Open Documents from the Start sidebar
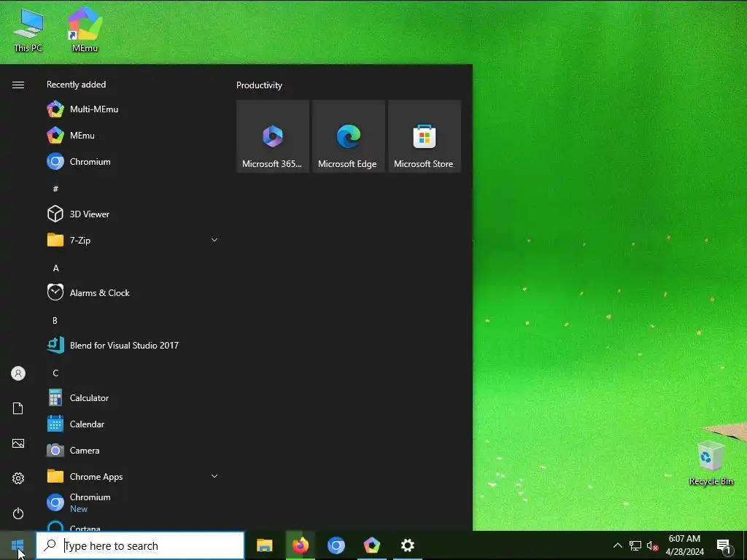 point(18,408)
